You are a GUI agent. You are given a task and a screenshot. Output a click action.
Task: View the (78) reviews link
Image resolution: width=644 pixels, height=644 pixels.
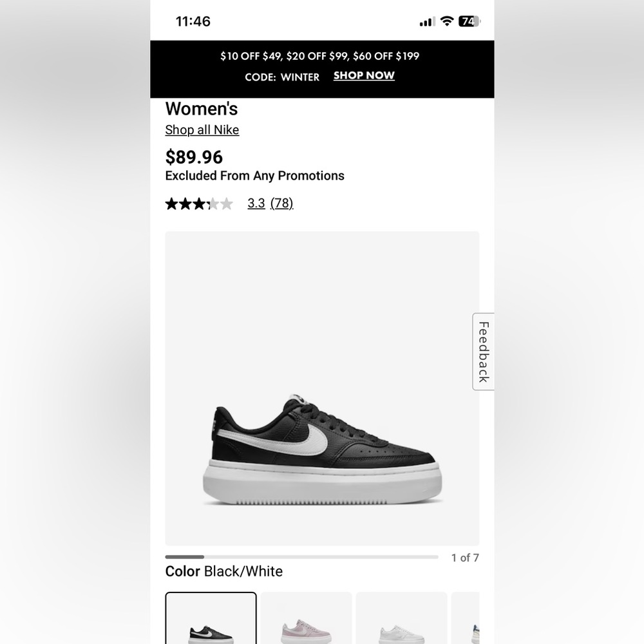(x=281, y=204)
